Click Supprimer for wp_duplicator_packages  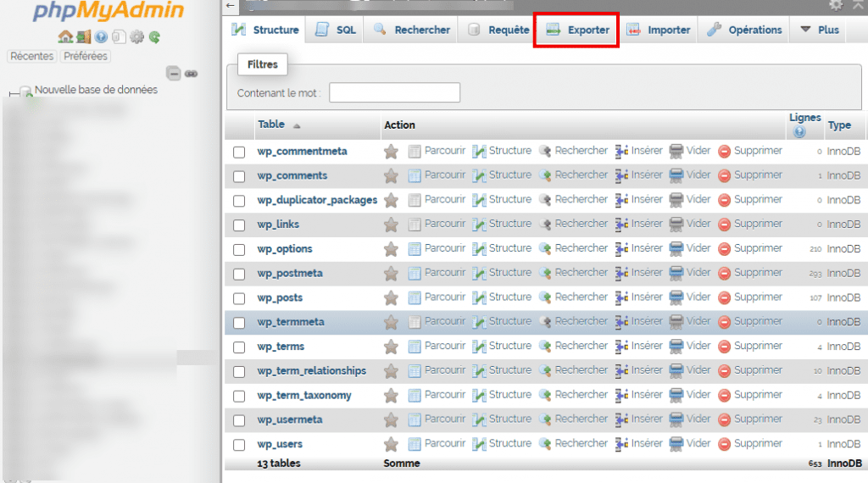(750, 199)
